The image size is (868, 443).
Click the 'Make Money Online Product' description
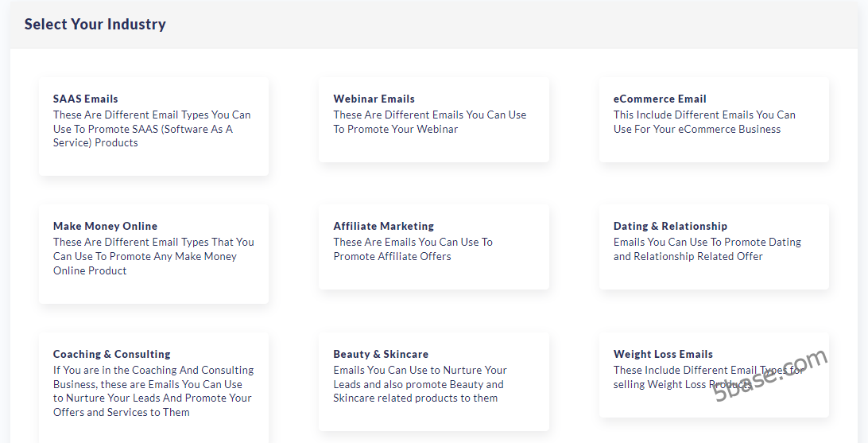pyautogui.click(x=145, y=256)
